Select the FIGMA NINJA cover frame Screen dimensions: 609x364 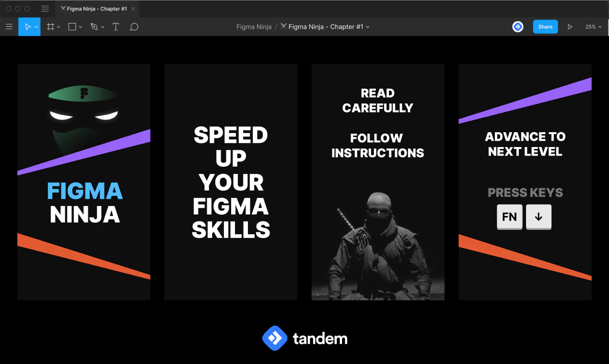[x=84, y=182]
